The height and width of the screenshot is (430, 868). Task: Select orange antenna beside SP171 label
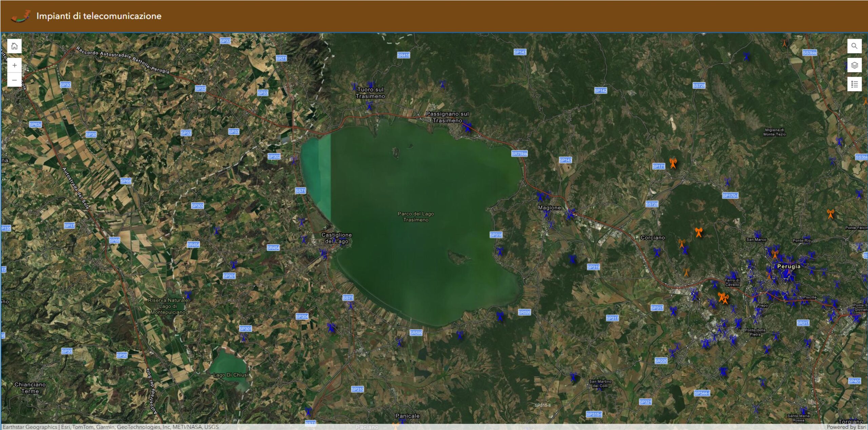point(673,163)
